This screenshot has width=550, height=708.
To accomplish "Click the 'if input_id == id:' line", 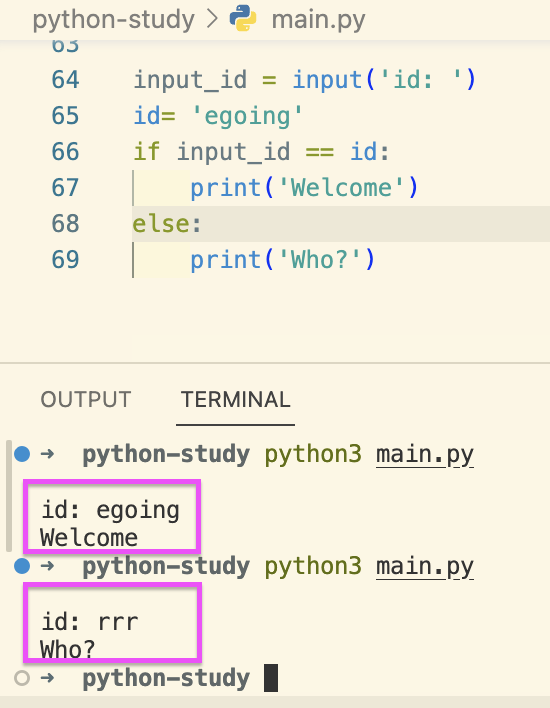I will (261, 152).
